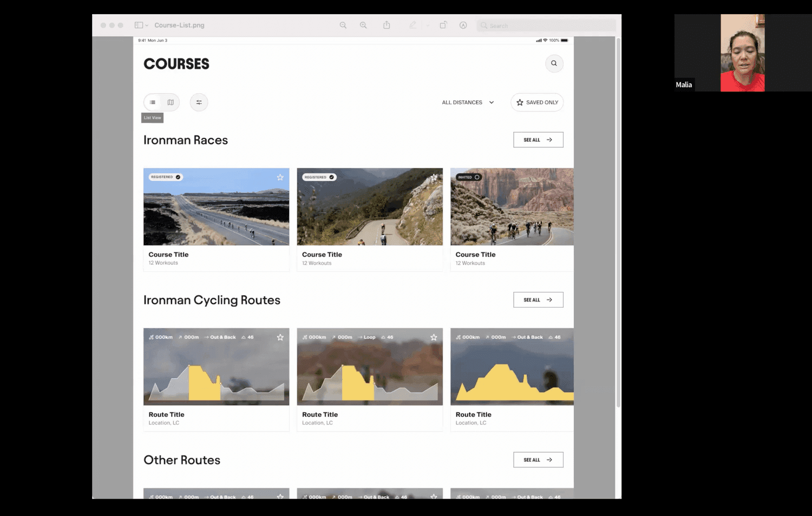Toggle the SAVED ONLY filter

[x=537, y=102]
